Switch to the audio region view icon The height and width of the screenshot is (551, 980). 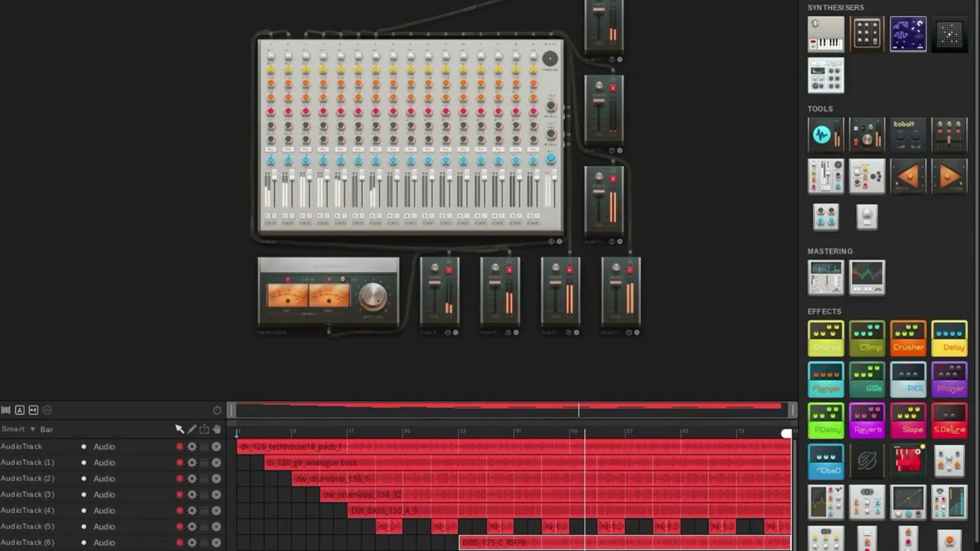[33, 410]
